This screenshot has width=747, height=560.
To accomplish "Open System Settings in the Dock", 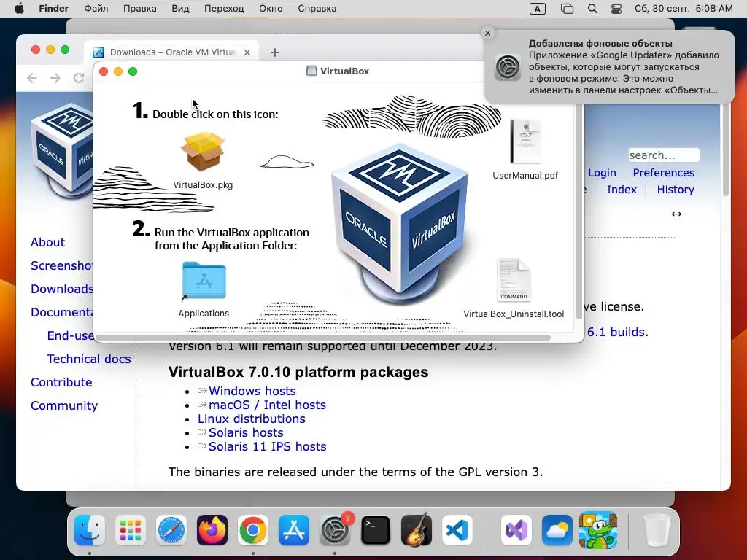I will 334,530.
